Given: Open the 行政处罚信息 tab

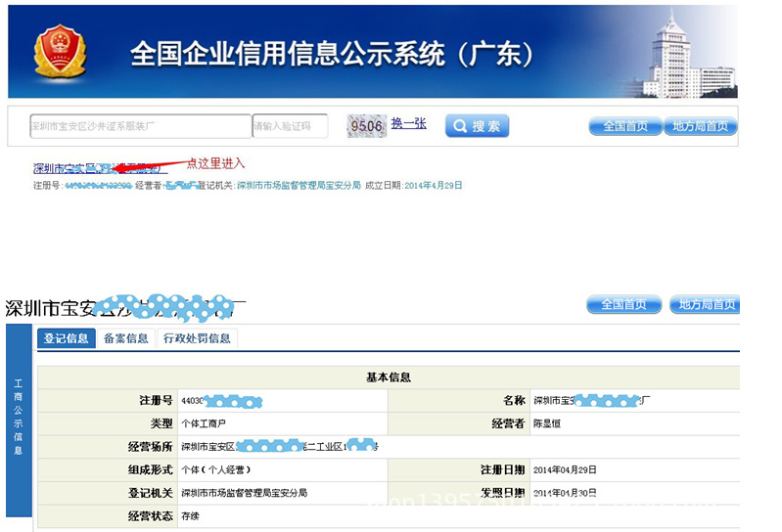Looking at the screenshot, I should point(197,338).
